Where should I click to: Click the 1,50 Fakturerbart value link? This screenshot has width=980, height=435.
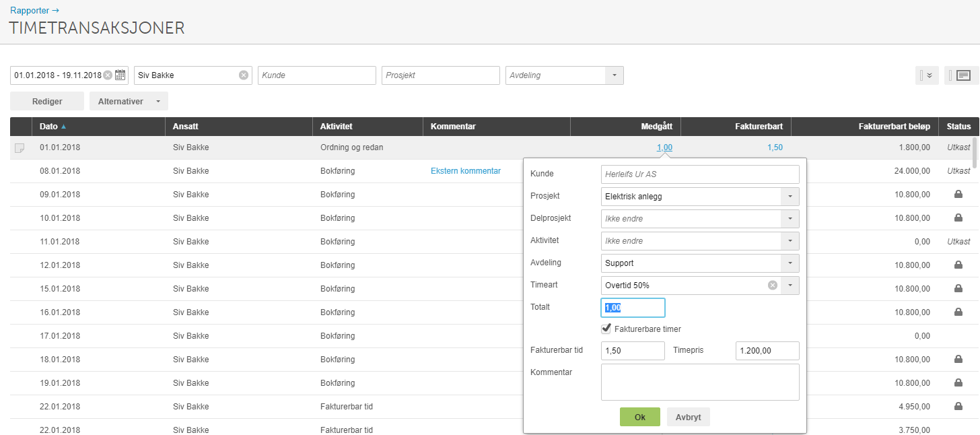pos(775,147)
